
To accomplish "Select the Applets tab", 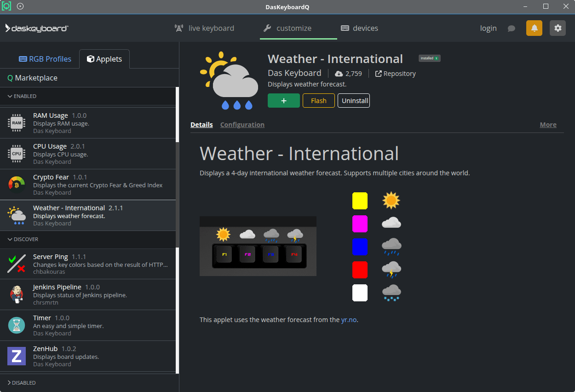I will coord(104,59).
